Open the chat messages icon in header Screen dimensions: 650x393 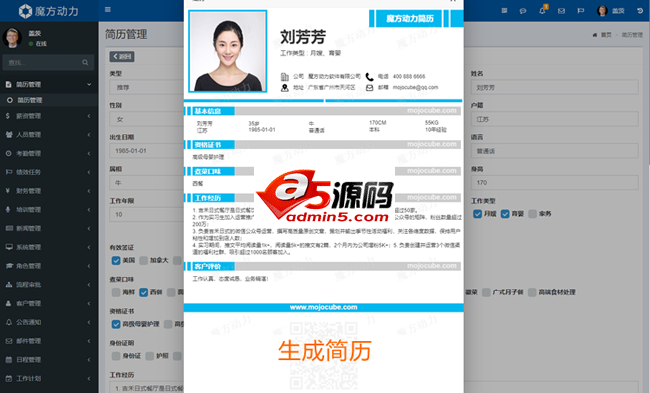523,11
